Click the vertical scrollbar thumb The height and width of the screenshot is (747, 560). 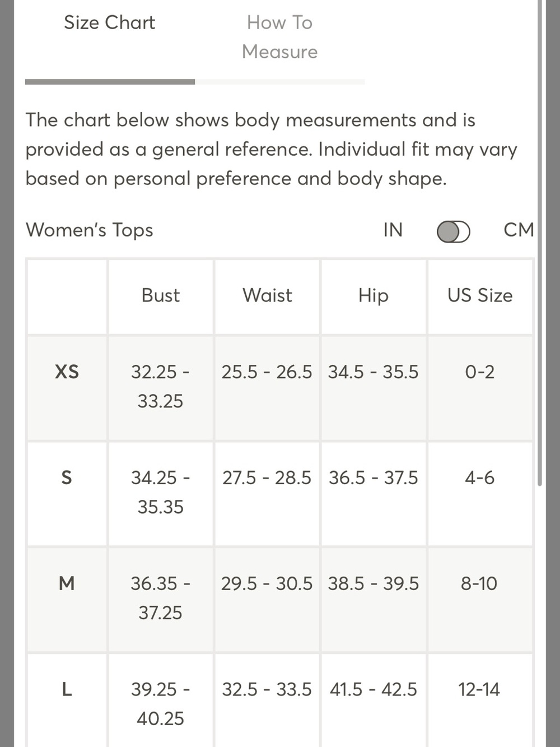tap(539, 243)
